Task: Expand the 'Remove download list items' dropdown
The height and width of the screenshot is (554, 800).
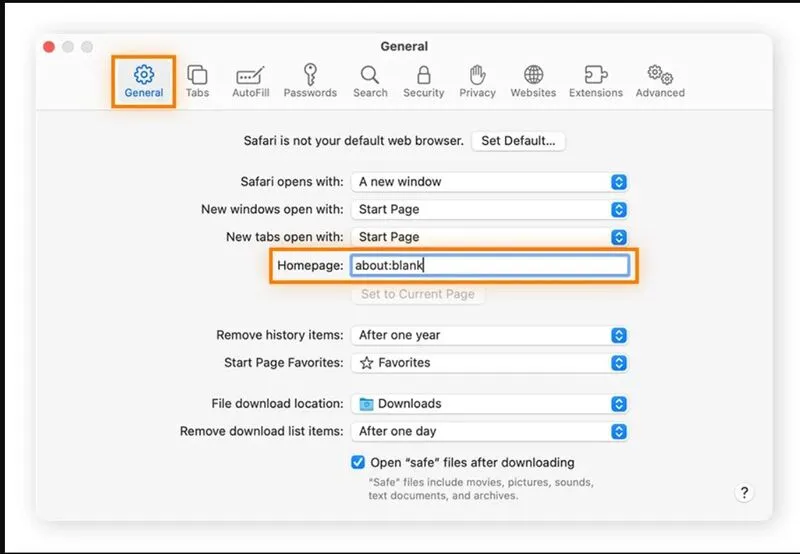Action: point(489,432)
